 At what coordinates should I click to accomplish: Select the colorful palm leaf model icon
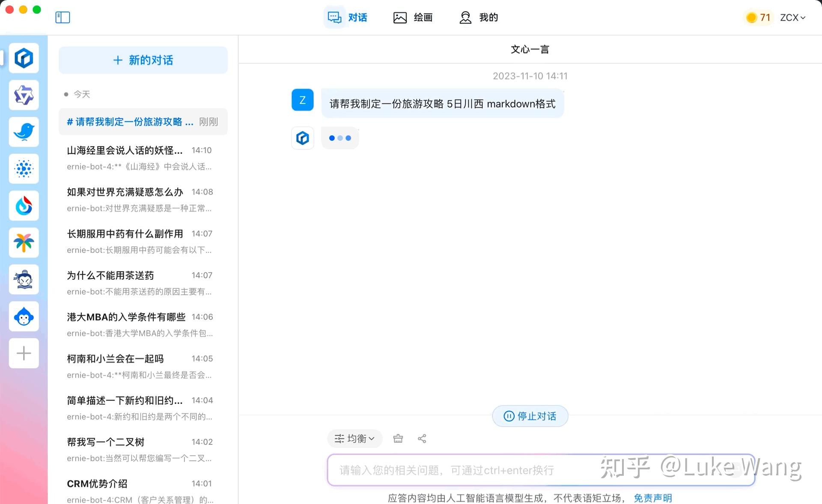click(x=24, y=243)
